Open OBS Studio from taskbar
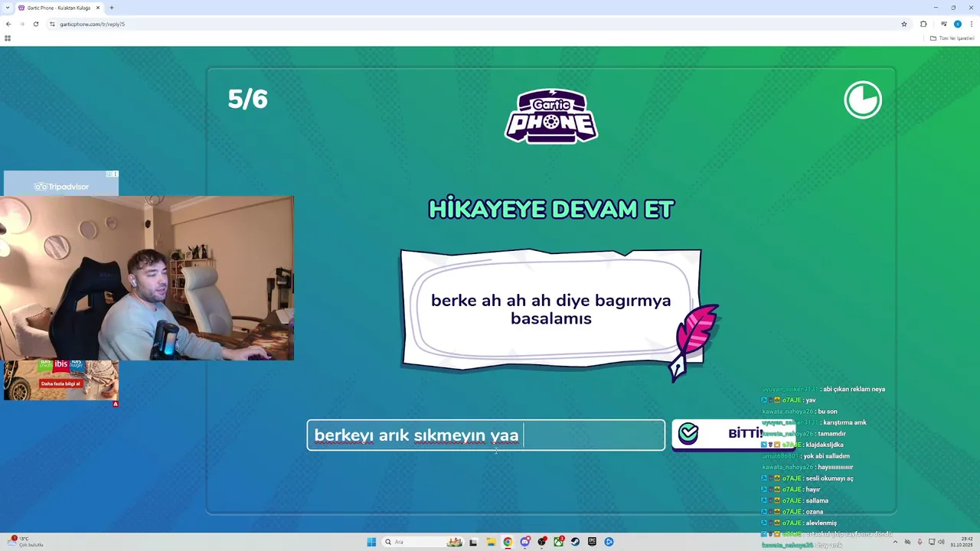Screen dimensions: 980x551 (x=542, y=542)
